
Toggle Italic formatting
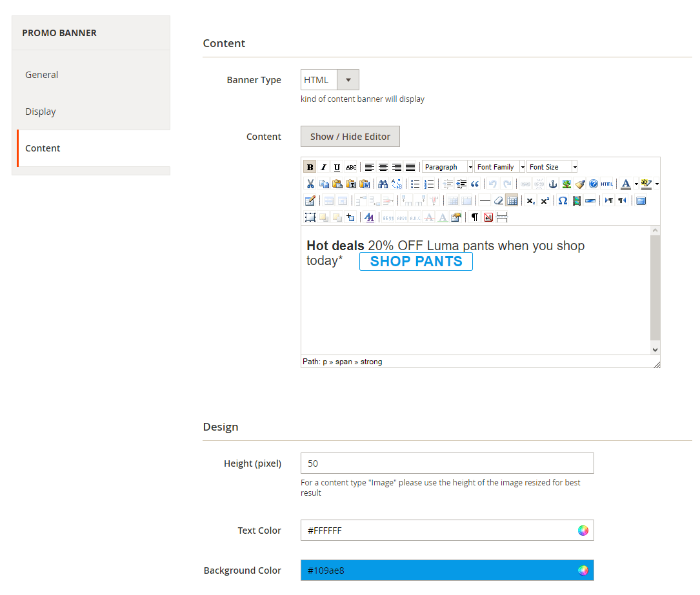(324, 167)
